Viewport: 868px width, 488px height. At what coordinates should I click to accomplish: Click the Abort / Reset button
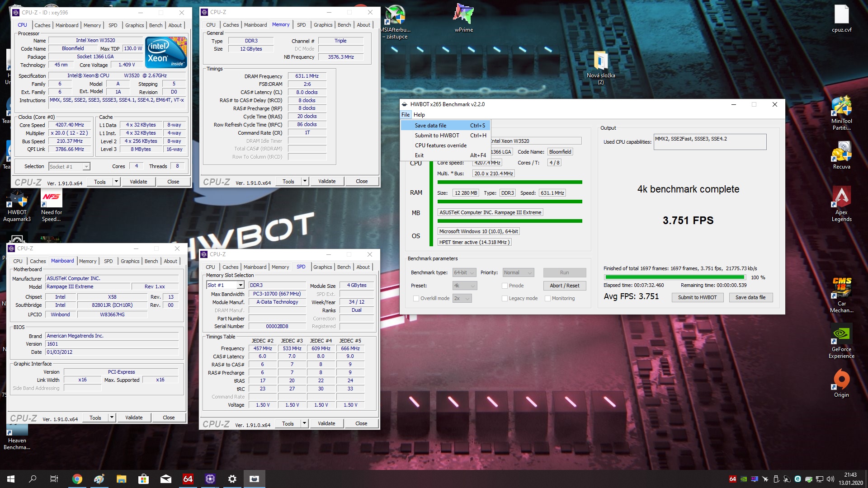565,286
